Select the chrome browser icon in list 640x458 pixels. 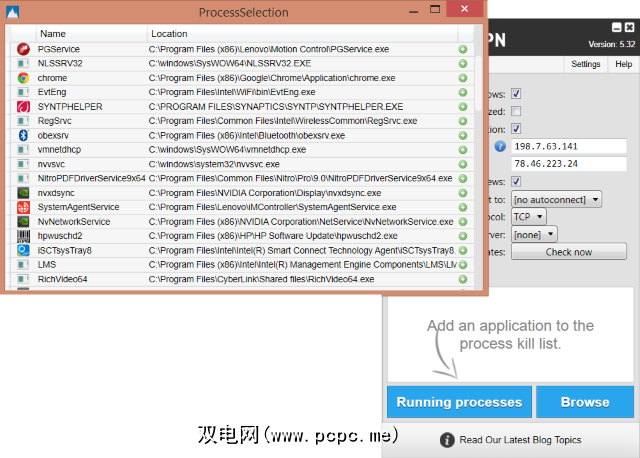point(23,78)
